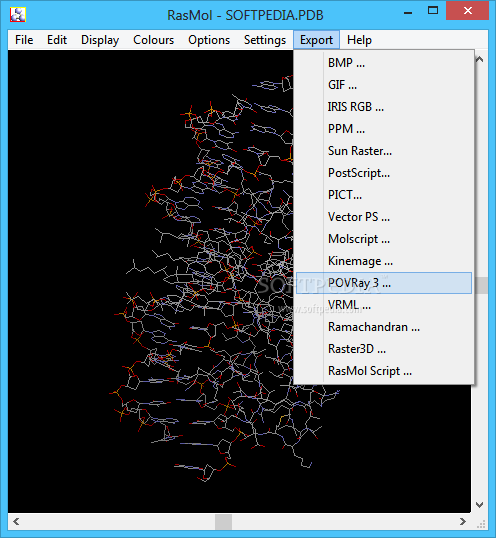Export as PostScript

click(x=384, y=173)
